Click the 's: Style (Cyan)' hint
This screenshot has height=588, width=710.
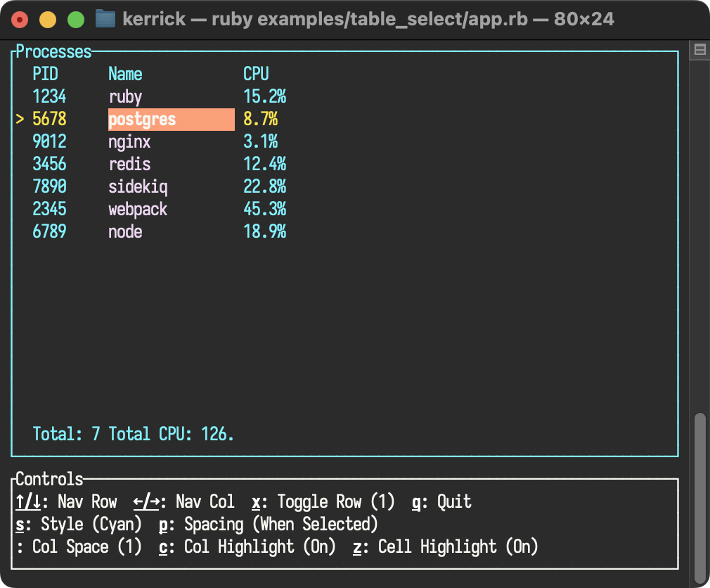pyautogui.click(x=79, y=525)
